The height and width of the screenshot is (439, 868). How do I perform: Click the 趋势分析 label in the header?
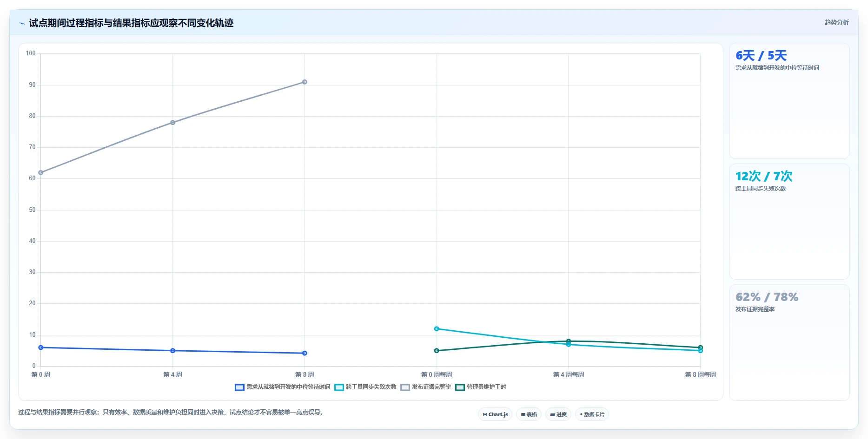click(x=836, y=22)
